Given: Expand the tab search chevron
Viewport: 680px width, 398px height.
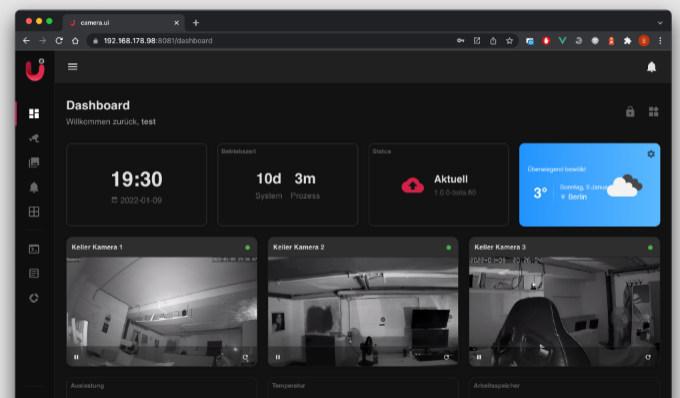Looking at the screenshot, I should pos(660,23).
